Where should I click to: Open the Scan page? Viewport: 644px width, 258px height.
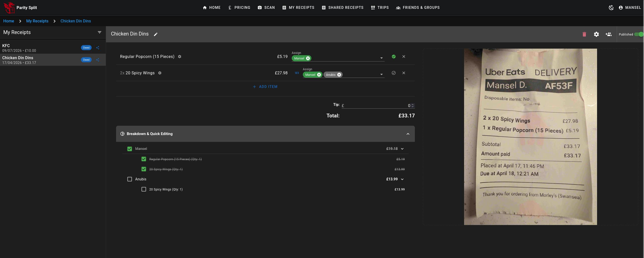[266, 8]
